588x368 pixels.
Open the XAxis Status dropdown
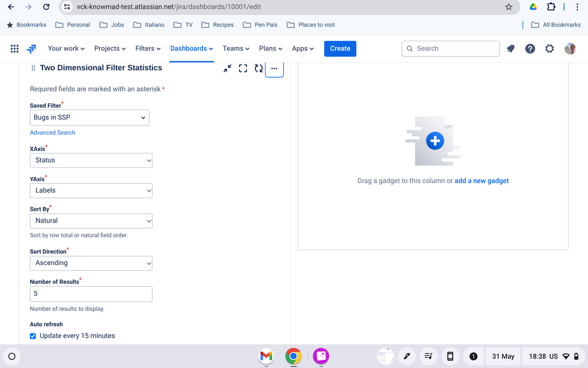click(91, 160)
